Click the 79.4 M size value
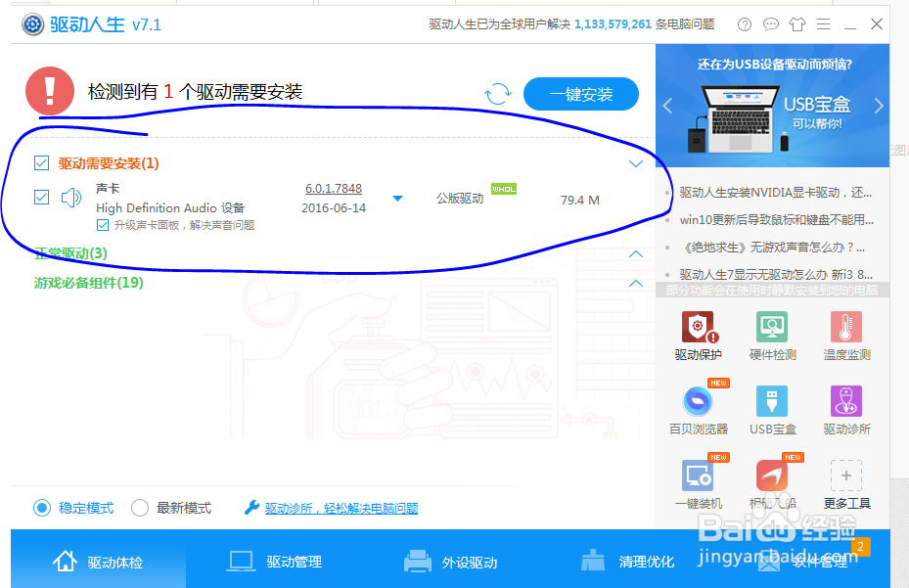The height and width of the screenshot is (588, 909). point(579,200)
